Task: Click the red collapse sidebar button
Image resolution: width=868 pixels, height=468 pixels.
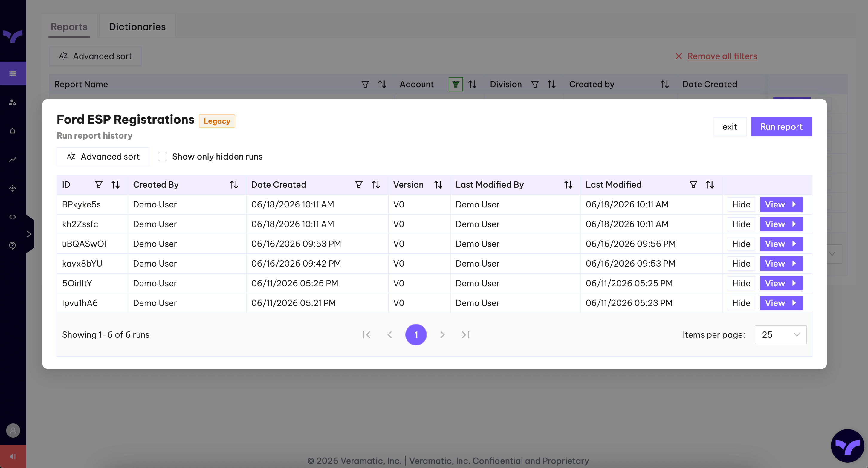Action: click(x=13, y=456)
